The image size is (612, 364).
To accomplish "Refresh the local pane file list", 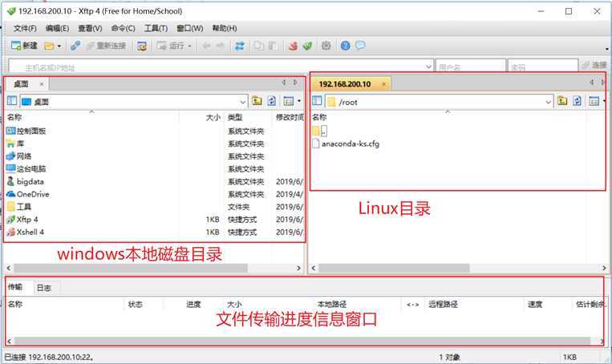I will click(x=272, y=101).
